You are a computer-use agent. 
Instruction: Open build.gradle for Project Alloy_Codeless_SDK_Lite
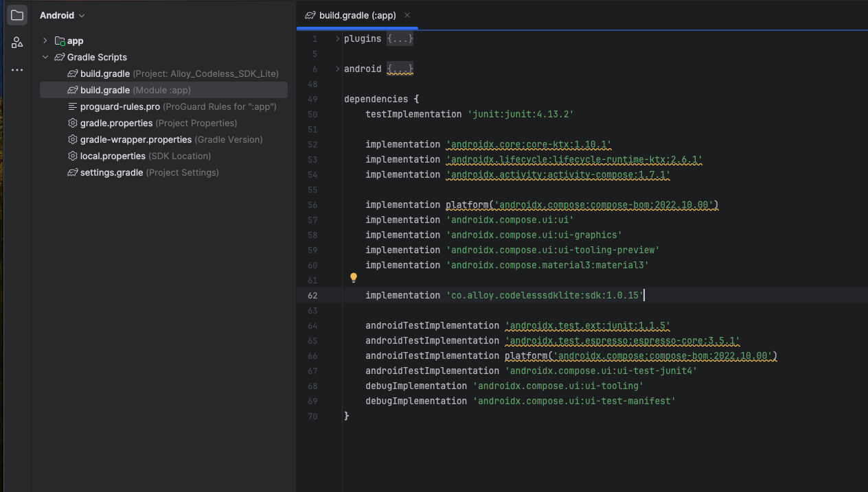coord(105,74)
